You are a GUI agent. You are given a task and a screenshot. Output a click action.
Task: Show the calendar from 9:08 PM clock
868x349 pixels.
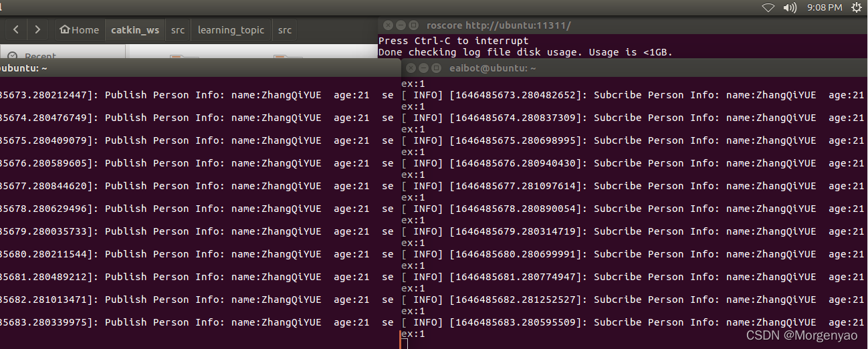click(x=824, y=8)
